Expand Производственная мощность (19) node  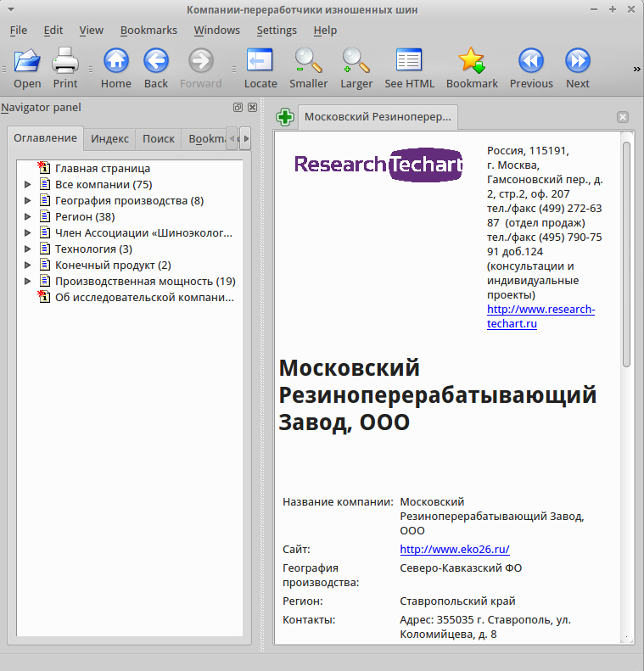27,281
